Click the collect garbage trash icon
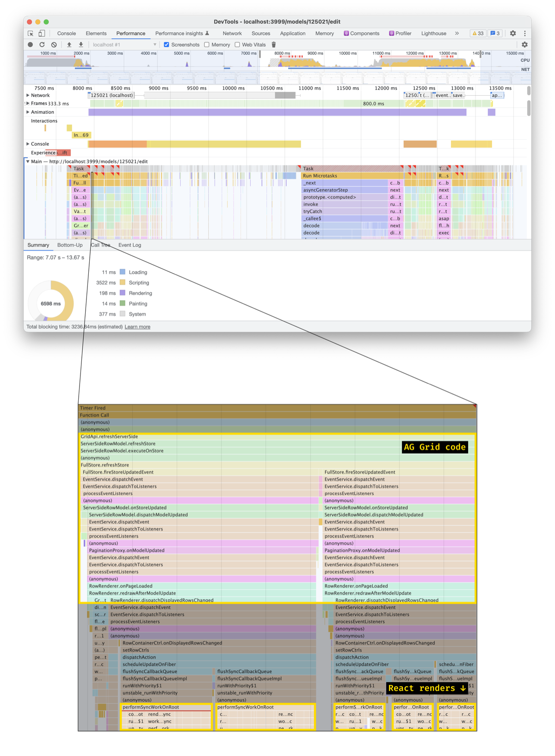Viewport: 555px width, 756px height. tap(274, 45)
